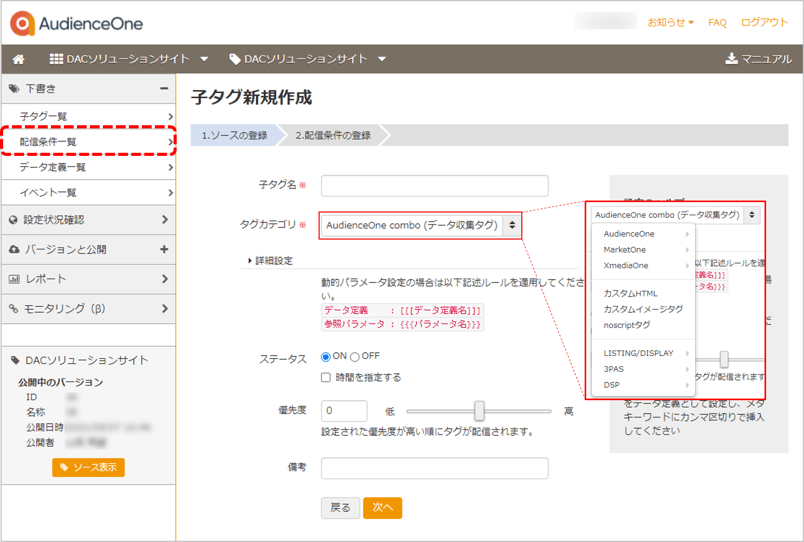The height and width of the screenshot is (542, 804).
Task: Click the AudienceOne logo
Action: tap(76, 24)
